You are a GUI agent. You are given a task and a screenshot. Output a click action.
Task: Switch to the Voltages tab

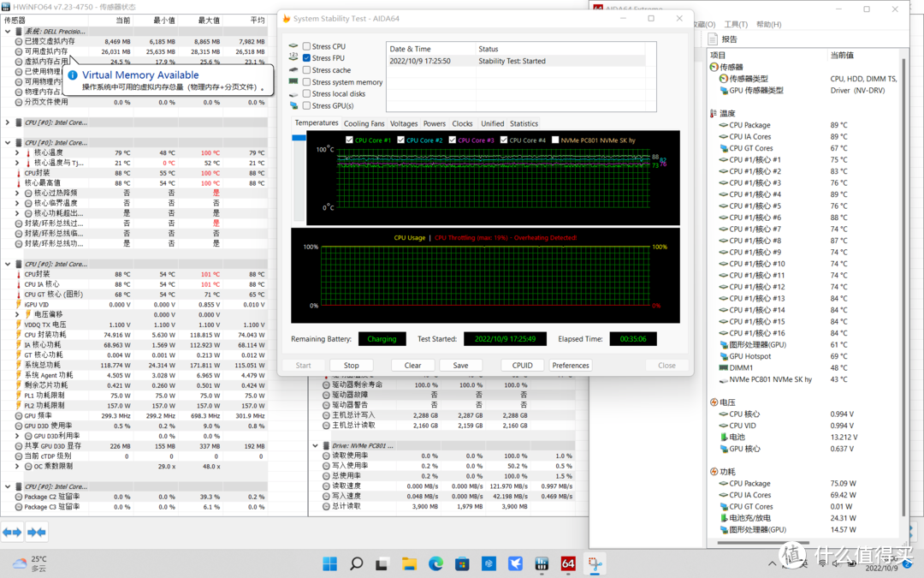tap(404, 123)
